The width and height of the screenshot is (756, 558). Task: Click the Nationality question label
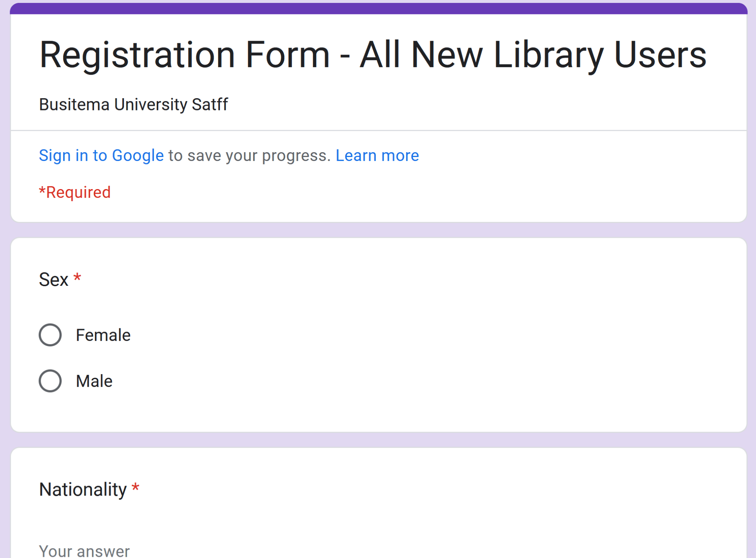tap(83, 490)
